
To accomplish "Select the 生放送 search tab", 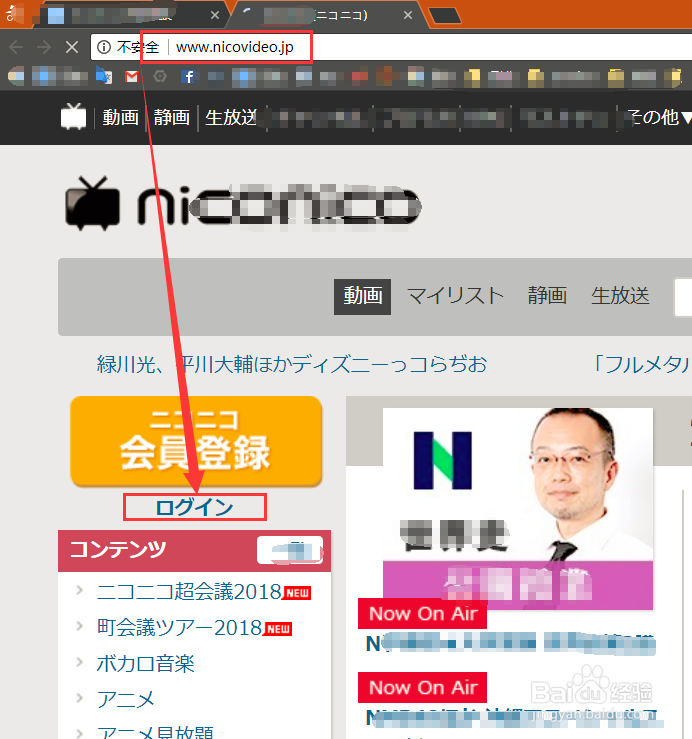I will (620, 296).
